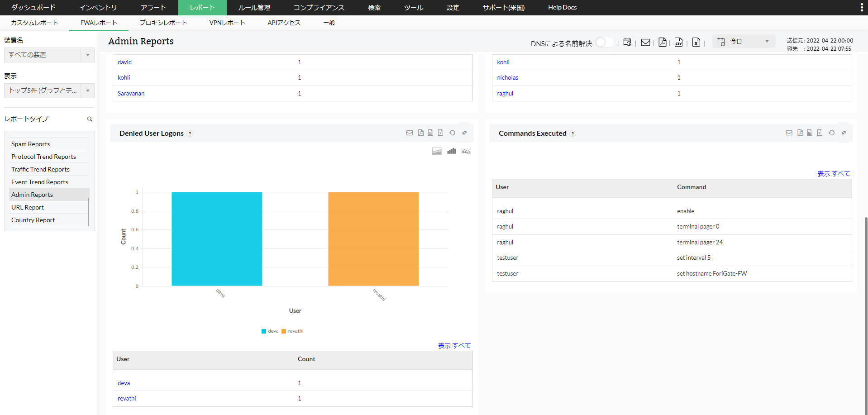This screenshot has width=868, height=415.
Task: Open the 今日 time period dropdown
Action: [x=744, y=42]
